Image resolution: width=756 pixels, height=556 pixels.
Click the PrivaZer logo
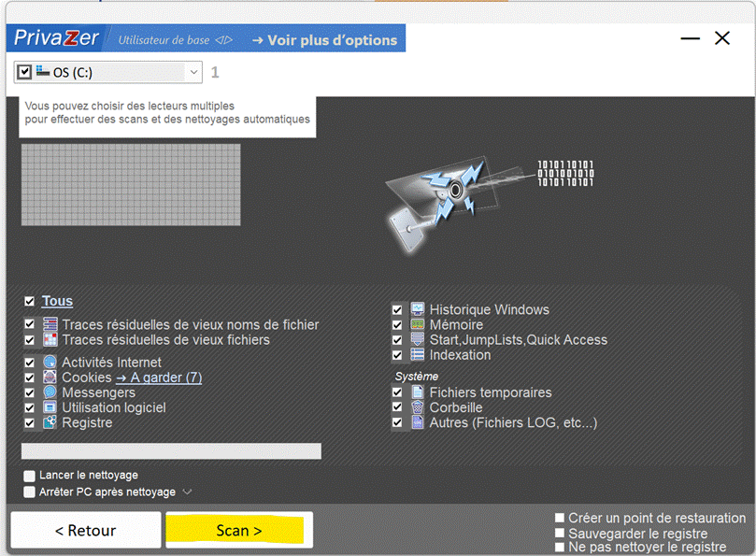[56, 38]
